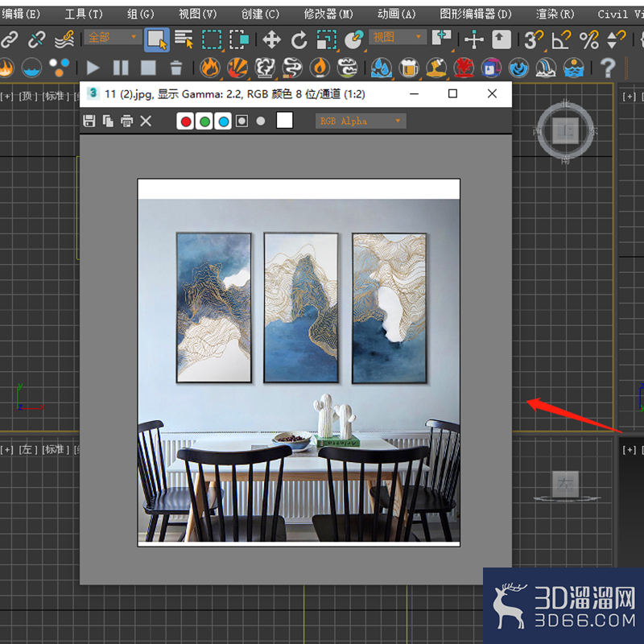This screenshot has width=644, height=644.
Task: Click the waterfall preset icon
Action: pos(547,68)
